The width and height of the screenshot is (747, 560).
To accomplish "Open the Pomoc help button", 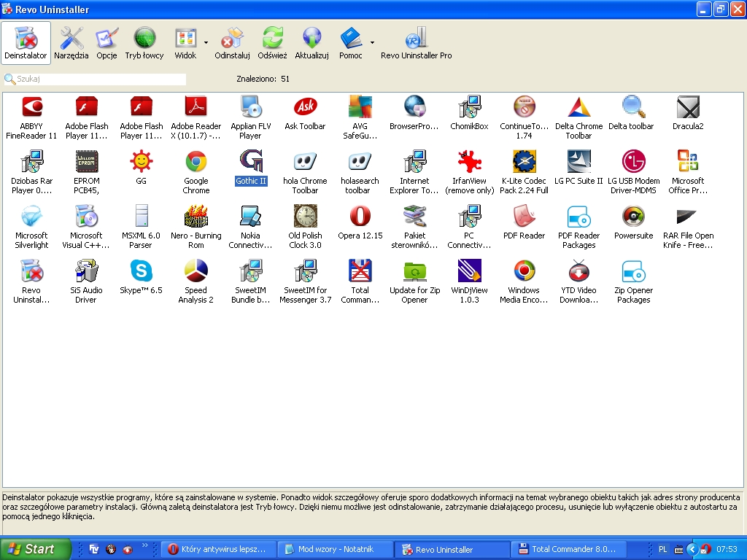I will coord(351,42).
